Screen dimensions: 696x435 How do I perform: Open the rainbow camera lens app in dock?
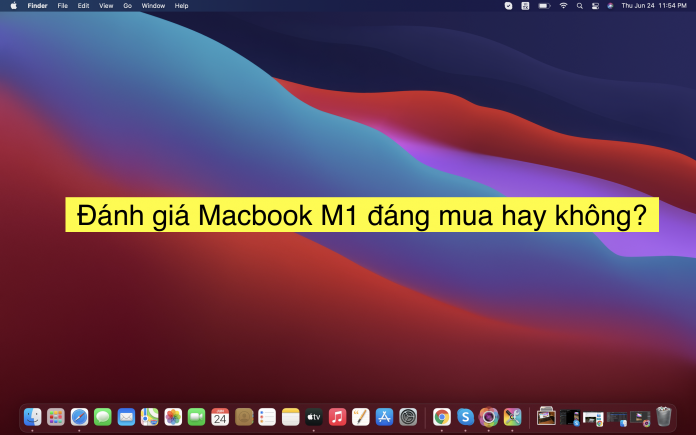click(489, 417)
